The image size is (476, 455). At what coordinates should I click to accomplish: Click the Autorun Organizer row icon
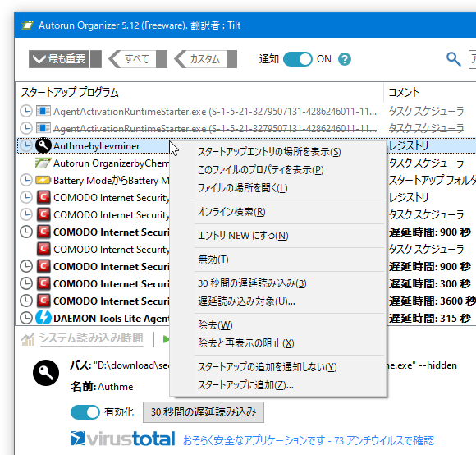[x=43, y=163]
